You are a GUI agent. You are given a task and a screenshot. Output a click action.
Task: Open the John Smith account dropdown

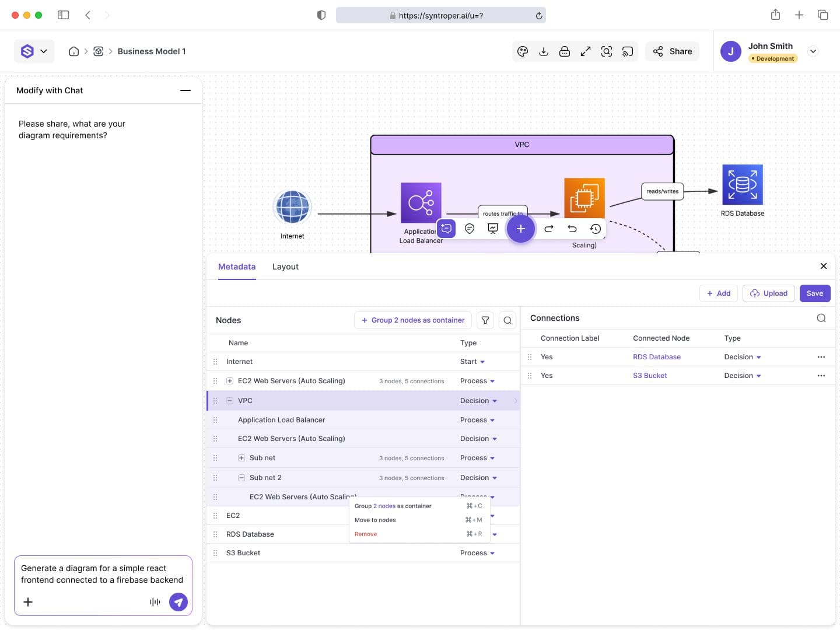click(813, 51)
